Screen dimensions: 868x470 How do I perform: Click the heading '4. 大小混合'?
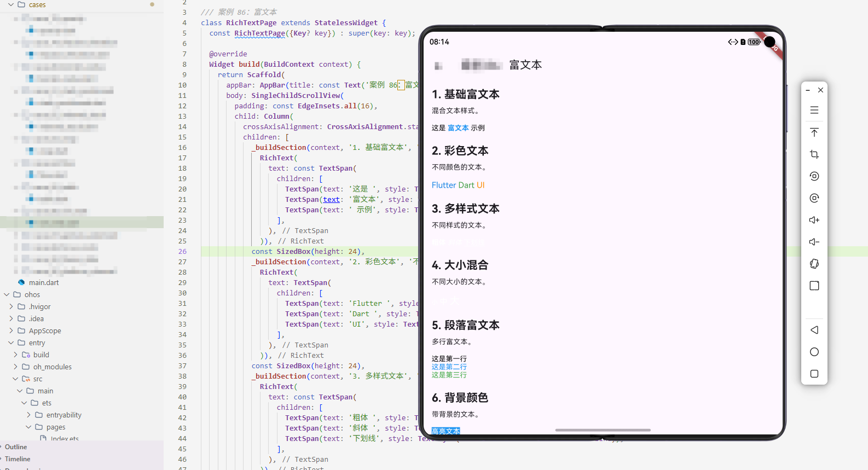click(x=460, y=265)
